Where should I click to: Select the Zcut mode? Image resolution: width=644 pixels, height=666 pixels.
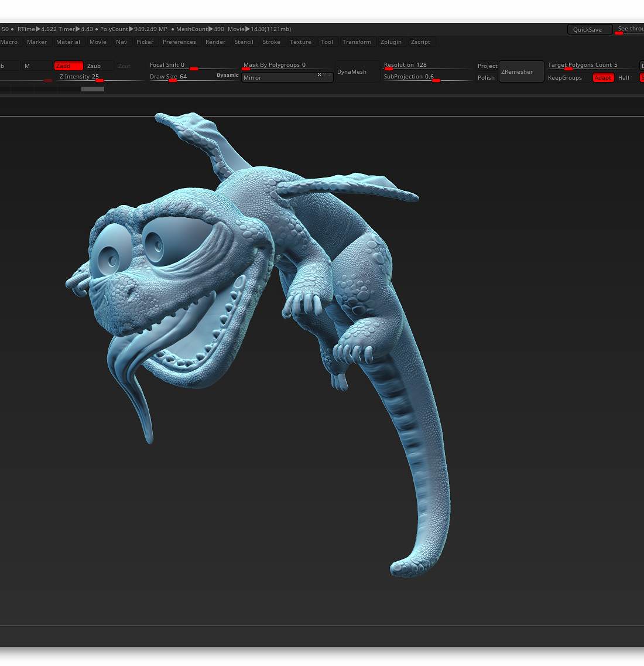tap(129, 66)
